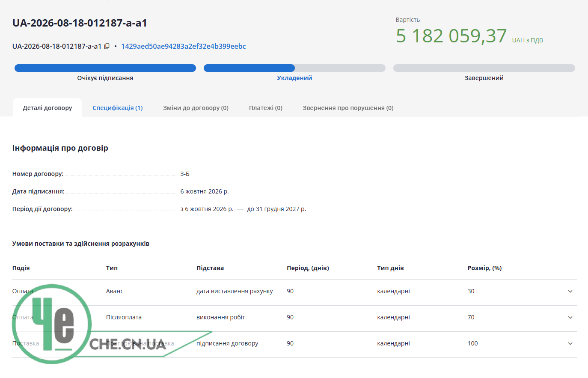The height and width of the screenshot is (378, 588).
Task: Copy contract ID UA-2026-08-18-012187-a-a1 with the copy icon
Action: pos(107,46)
